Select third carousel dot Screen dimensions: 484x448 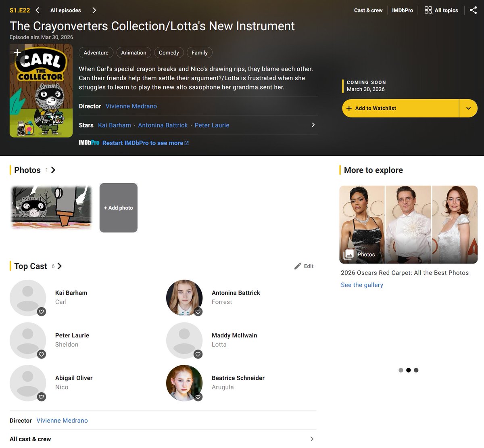pyautogui.click(x=416, y=370)
